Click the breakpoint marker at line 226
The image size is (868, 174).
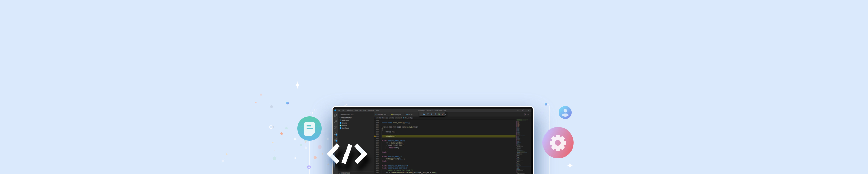pos(375,136)
